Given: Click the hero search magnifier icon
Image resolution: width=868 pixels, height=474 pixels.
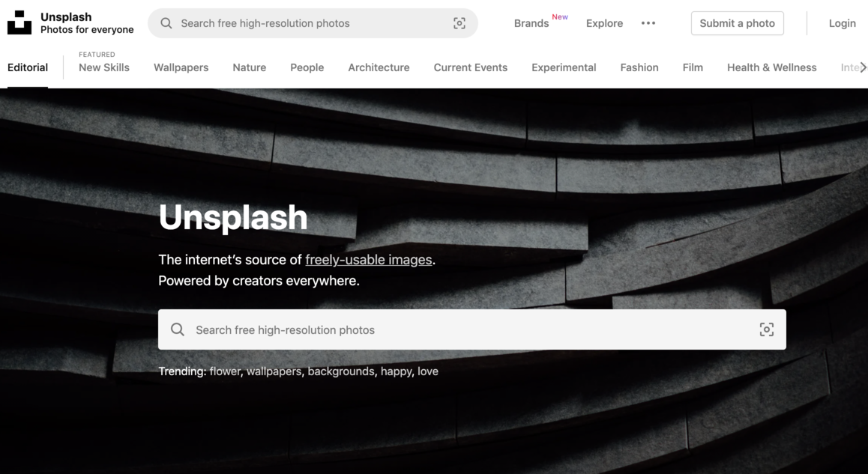Looking at the screenshot, I should click(x=178, y=329).
